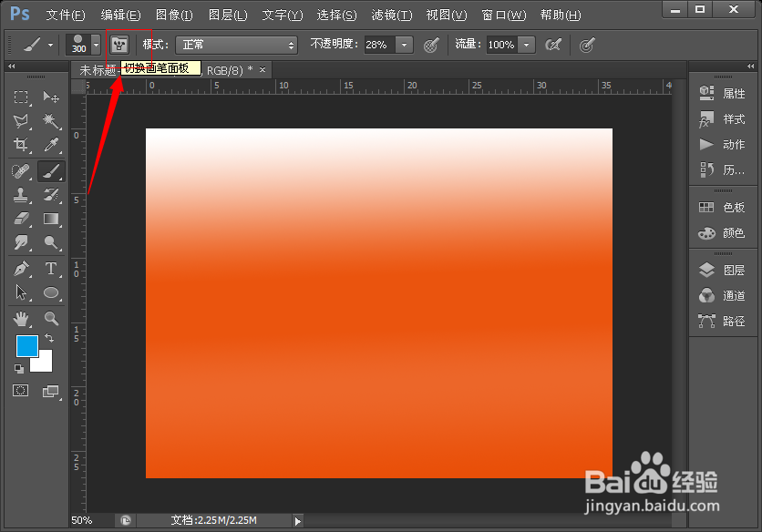The height and width of the screenshot is (532, 762).
Task: Open the 窗口(W) menu
Action: [504, 15]
